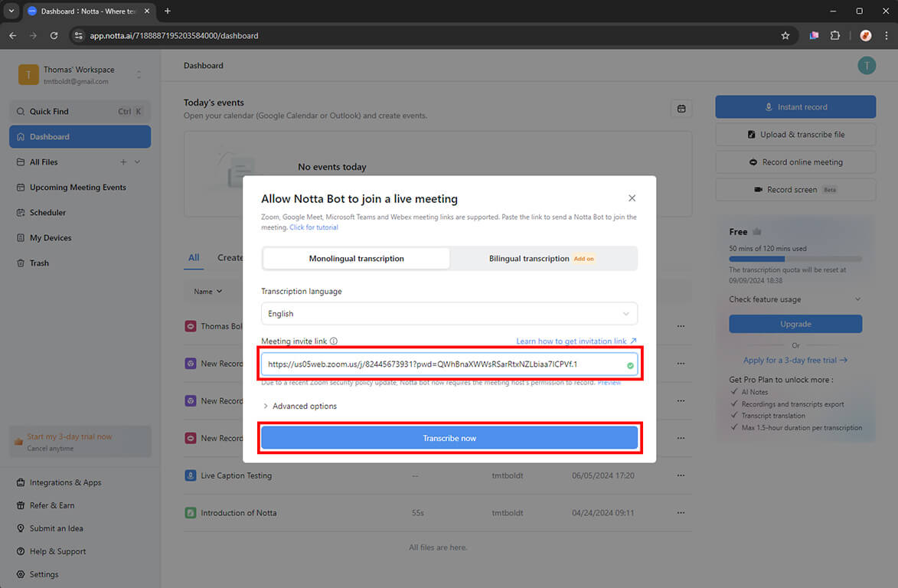
Task: Open the Chrome three-dot menu
Action: [886, 35]
